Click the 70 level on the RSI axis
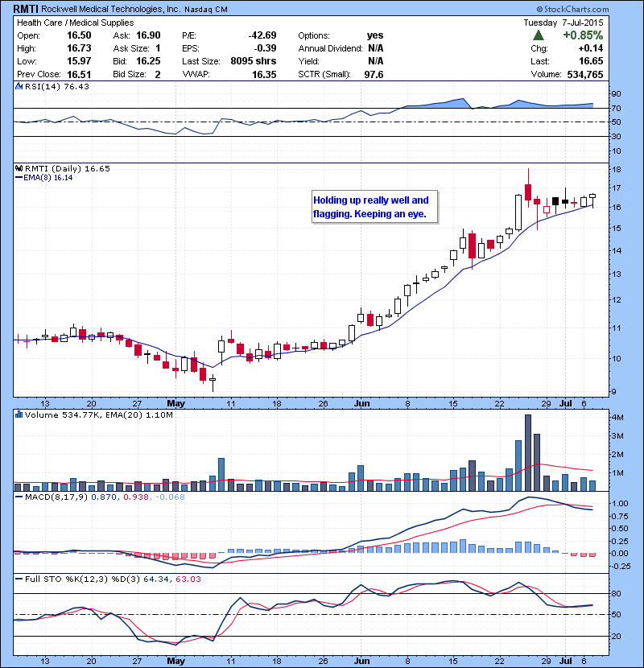 click(x=617, y=108)
